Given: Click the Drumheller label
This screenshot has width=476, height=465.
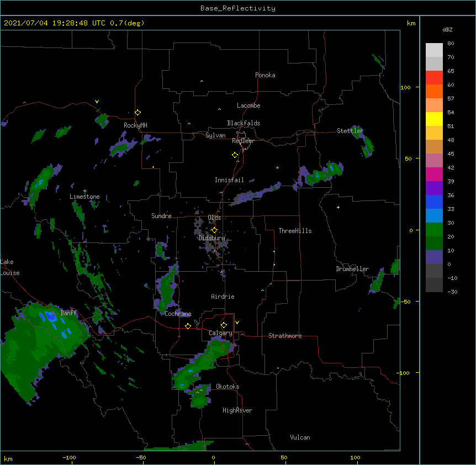Looking at the screenshot, I should [x=352, y=269].
